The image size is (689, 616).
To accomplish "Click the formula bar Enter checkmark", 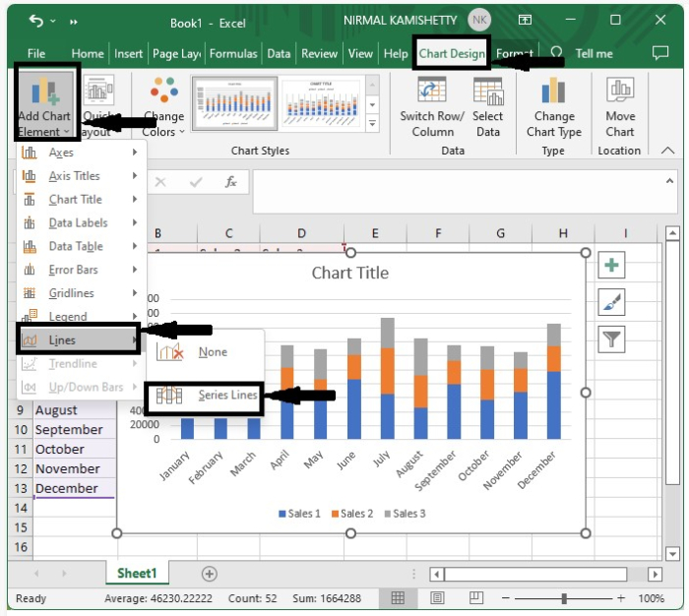I will click(196, 181).
